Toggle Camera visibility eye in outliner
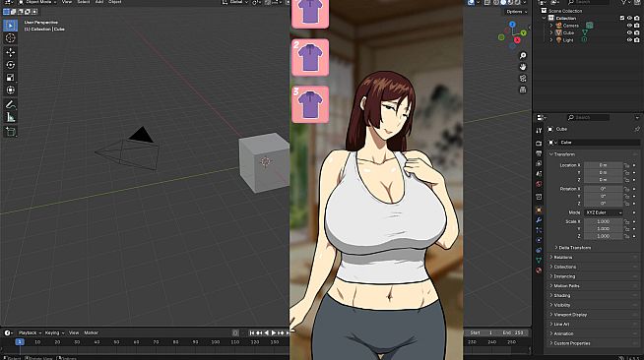 point(629,26)
